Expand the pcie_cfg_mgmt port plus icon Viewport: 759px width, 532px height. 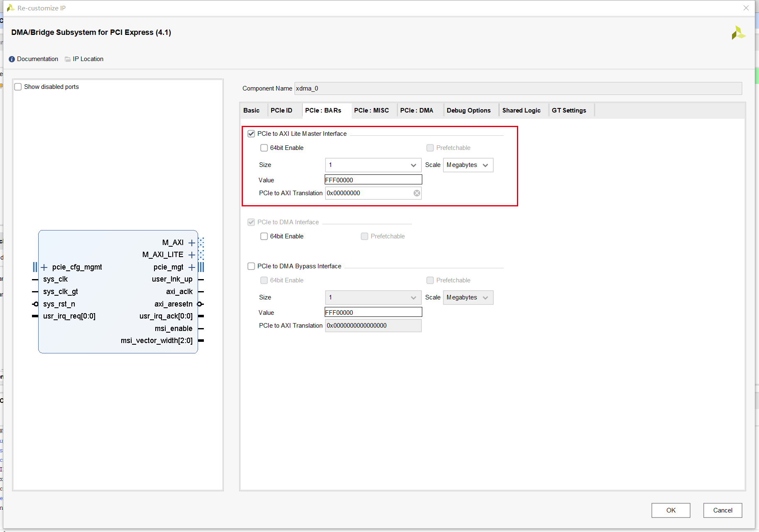point(44,267)
